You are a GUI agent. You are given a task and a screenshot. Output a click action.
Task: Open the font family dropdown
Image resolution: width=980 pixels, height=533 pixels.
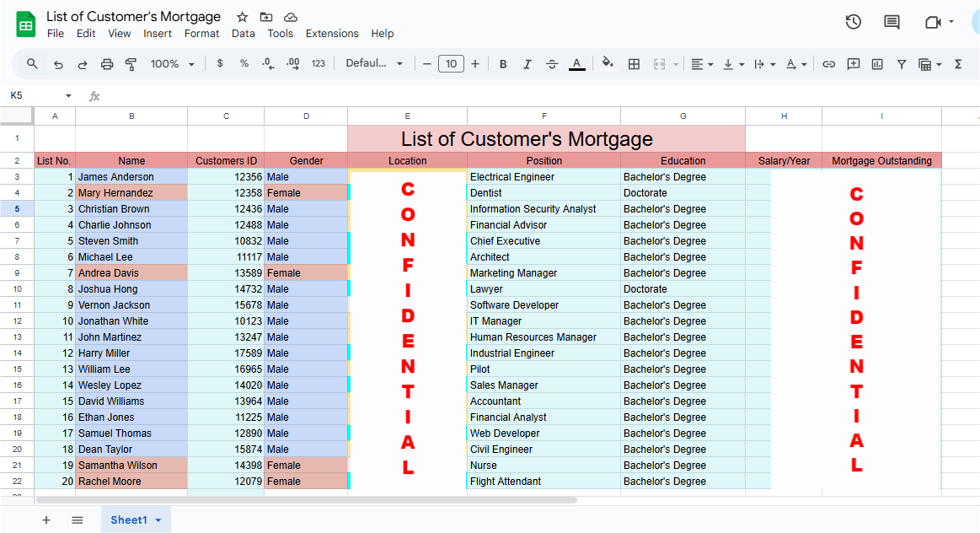pyautogui.click(x=374, y=63)
